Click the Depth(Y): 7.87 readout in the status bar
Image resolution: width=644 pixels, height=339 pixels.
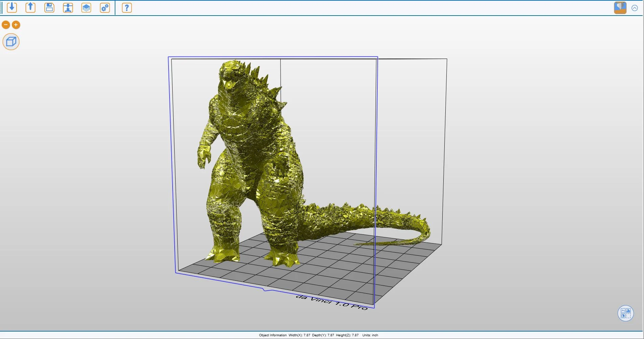coord(323,335)
